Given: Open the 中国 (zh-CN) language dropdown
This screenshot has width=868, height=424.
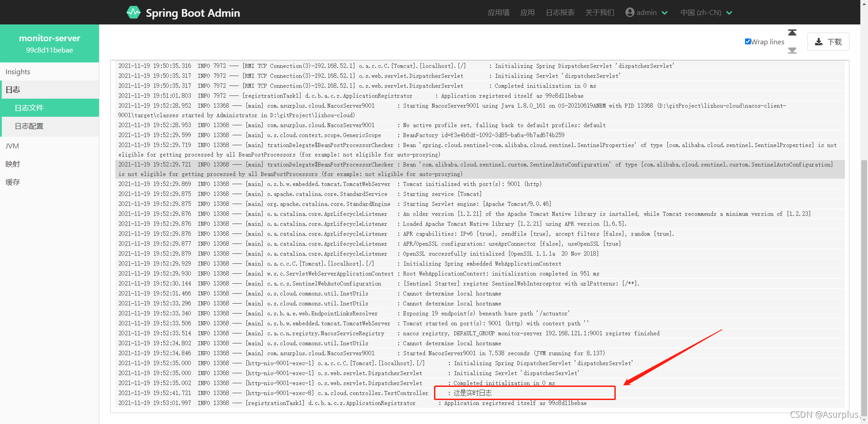Looking at the screenshot, I should [x=706, y=12].
